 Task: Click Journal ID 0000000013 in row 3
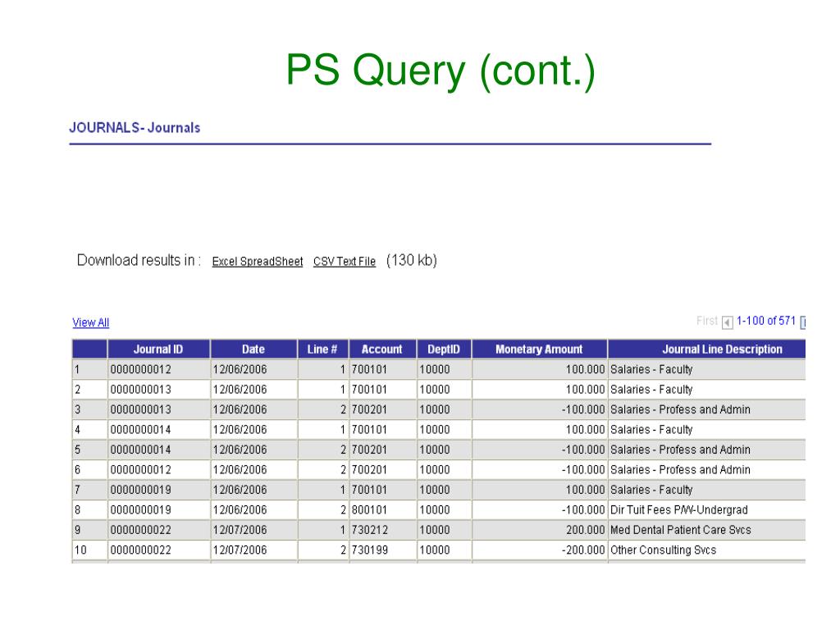tap(141, 409)
